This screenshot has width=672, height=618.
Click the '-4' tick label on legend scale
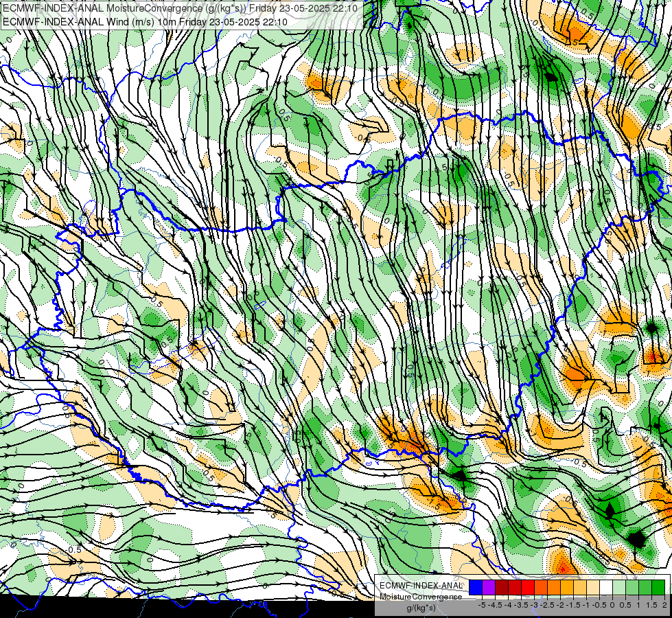click(508, 605)
